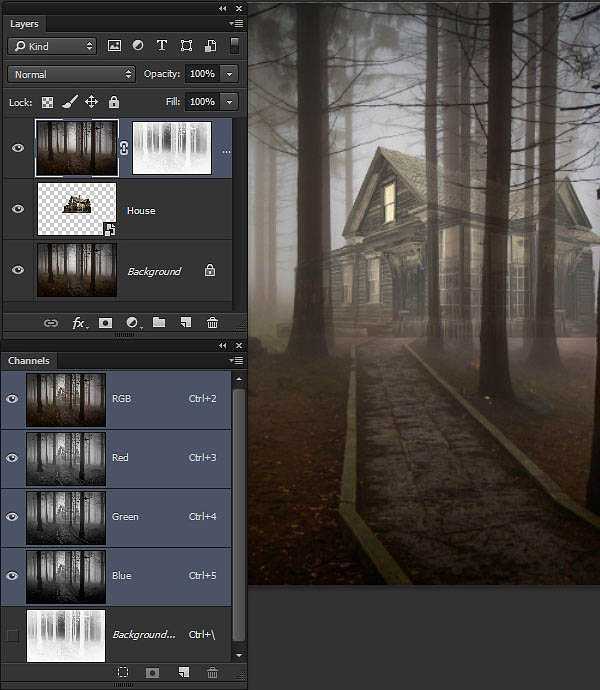This screenshot has width=600, height=690.
Task: Click the top layer's mask thumbnail
Action: [x=171, y=148]
